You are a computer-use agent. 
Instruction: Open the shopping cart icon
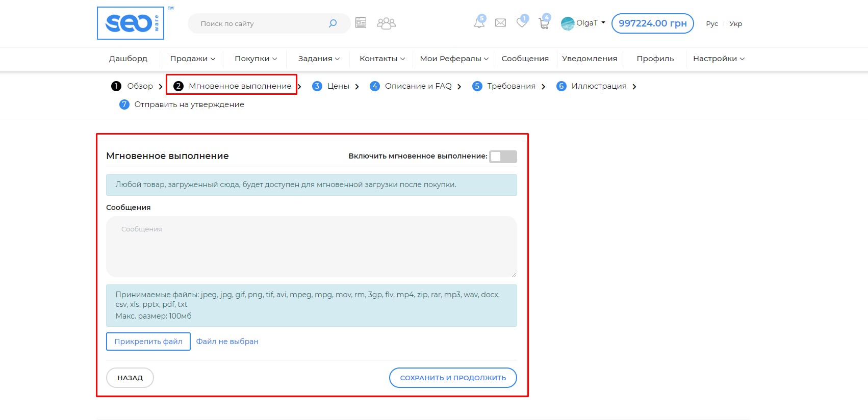(544, 22)
